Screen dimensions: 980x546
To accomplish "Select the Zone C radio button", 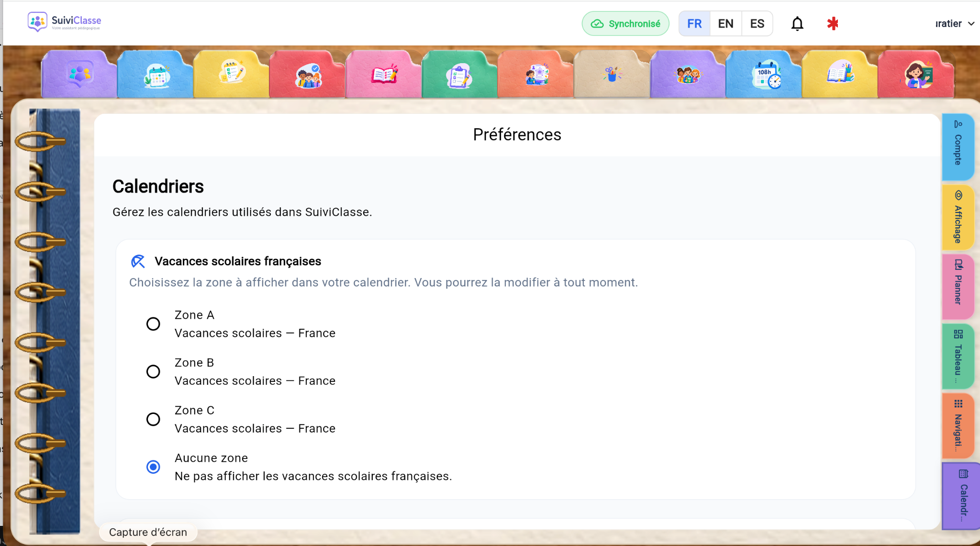I will 153,419.
